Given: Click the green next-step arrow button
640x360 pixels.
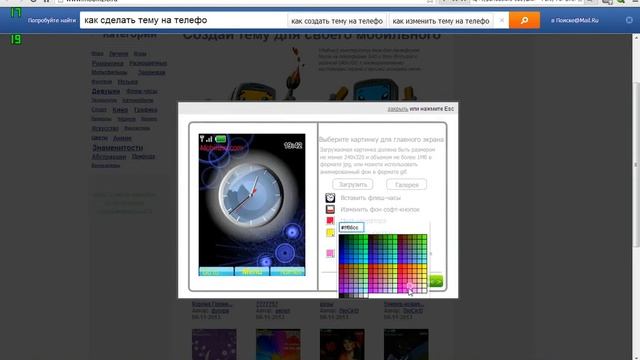Looking at the screenshot, I should (x=436, y=281).
